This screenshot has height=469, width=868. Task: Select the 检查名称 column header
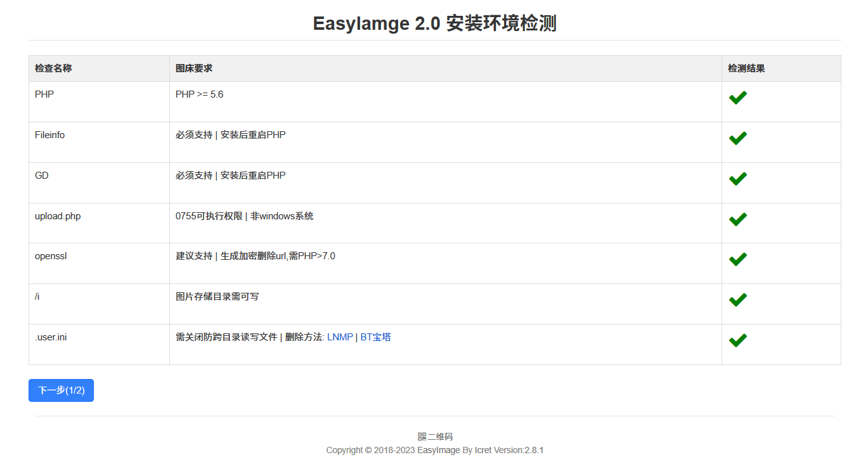53,68
